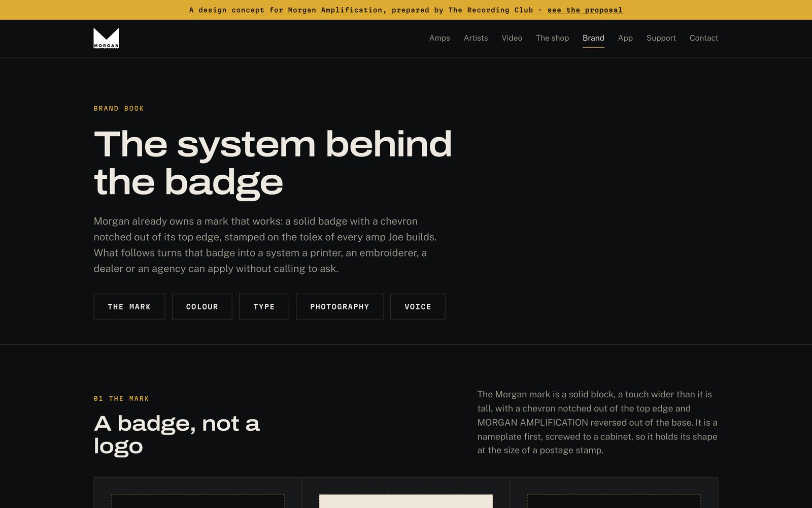Click the paragraph starting 'The Morgan mark is a solid block'
Image resolution: width=812 pixels, height=508 pixels.
pyautogui.click(x=597, y=422)
